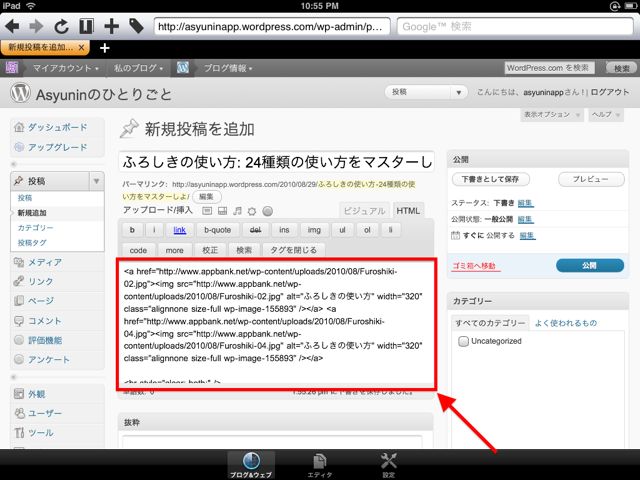This screenshot has width=640, height=480.
Task: Open the ブログ情報 menu
Action: point(228,68)
